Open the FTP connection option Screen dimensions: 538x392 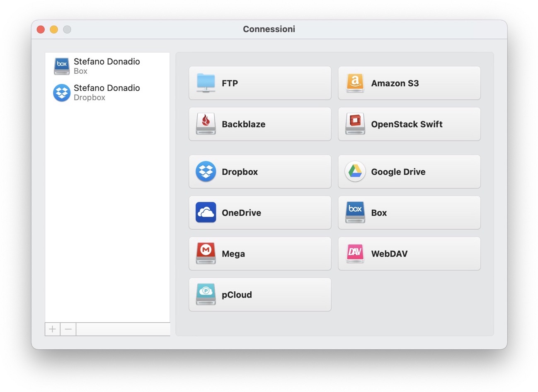pyautogui.click(x=260, y=83)
